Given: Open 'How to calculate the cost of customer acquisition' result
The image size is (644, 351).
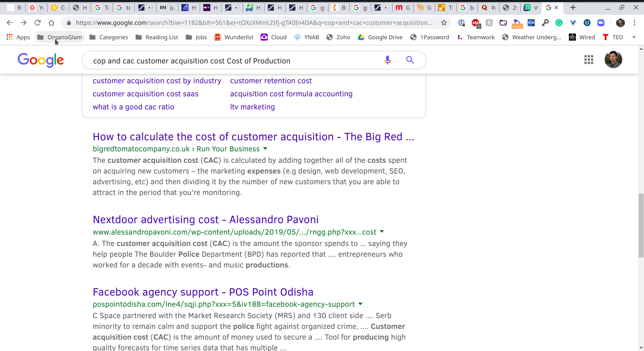Looking at the screenshot, I should (x=254, y=137).
